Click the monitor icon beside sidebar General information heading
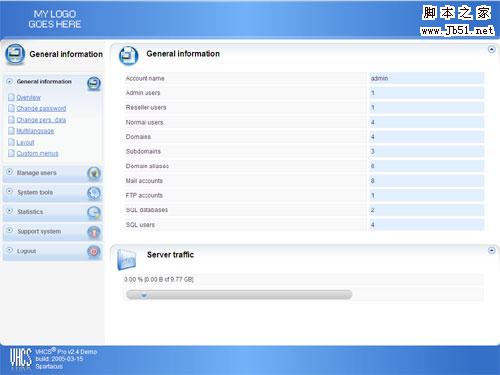Viewport: 500px width, 375px height. click(15, 54)
